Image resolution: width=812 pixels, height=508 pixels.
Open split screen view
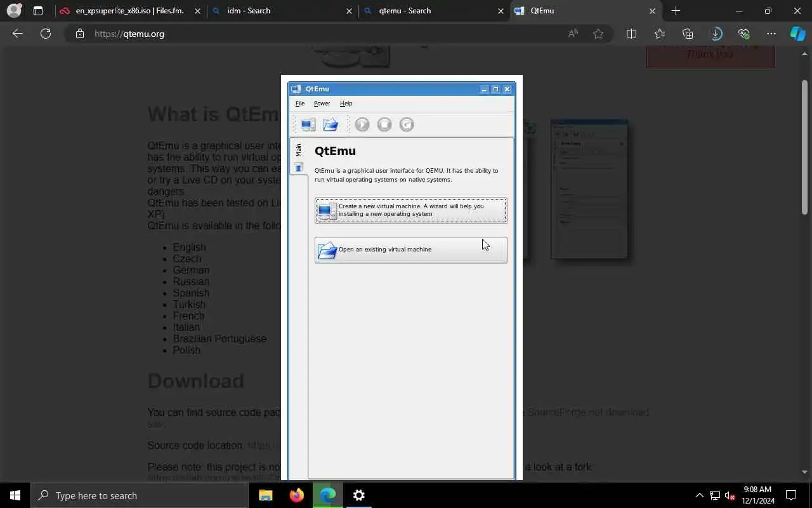click(x=631, y=34)
